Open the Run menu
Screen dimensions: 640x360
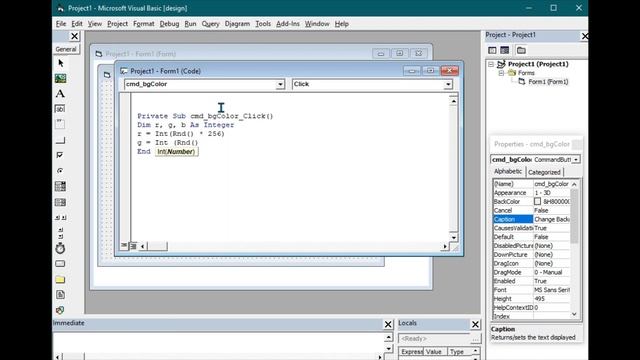point(190,24)
